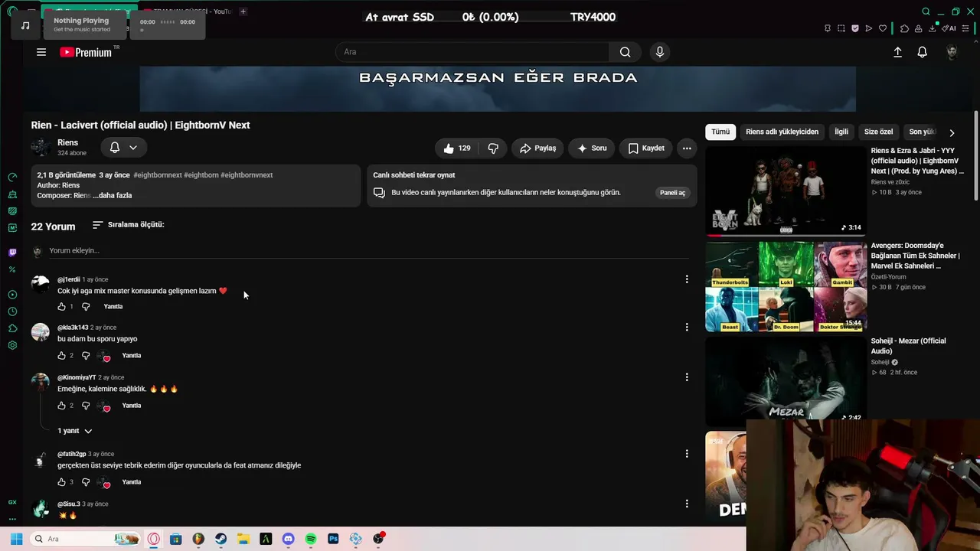Image resolution: width=980 pixels, height=551 pixels.
Task: Click the Windows taskbar search box
Action: (85, 539)
